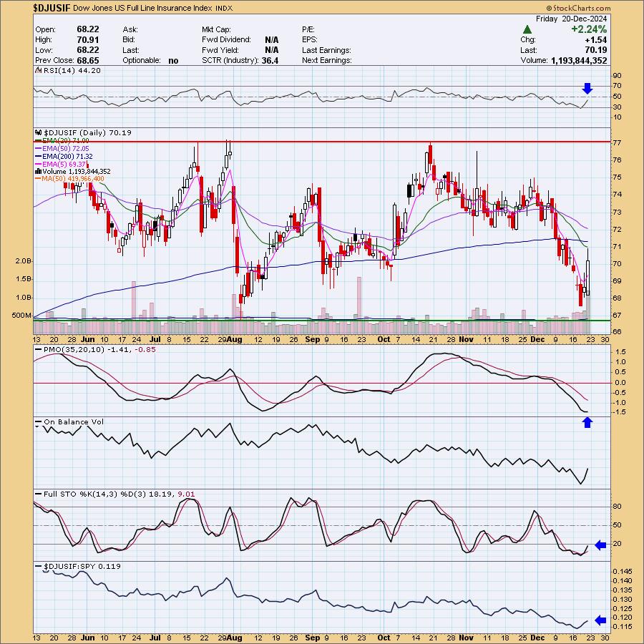Click the red resistance line at 77
Viewport: 644px width, 644px height.
pyautogui.click(x=321, y=142)
